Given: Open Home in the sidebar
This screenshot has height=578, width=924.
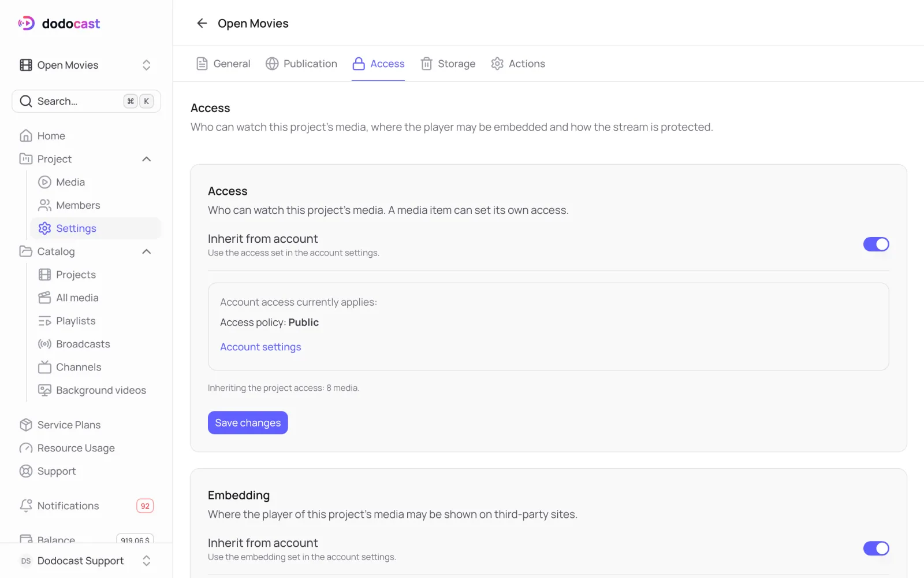Looking at the screenshot, I should [87, 136].
